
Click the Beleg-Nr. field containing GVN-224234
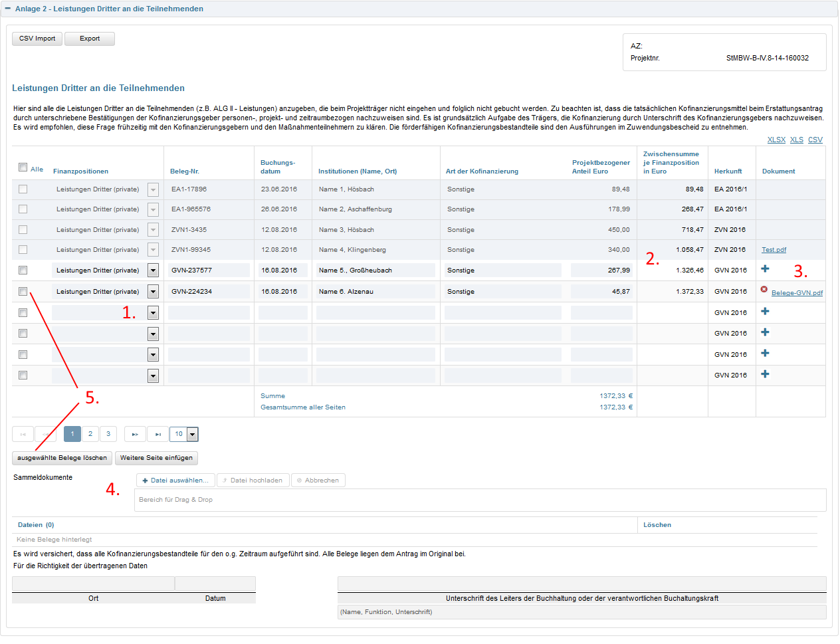pos(209,292)
